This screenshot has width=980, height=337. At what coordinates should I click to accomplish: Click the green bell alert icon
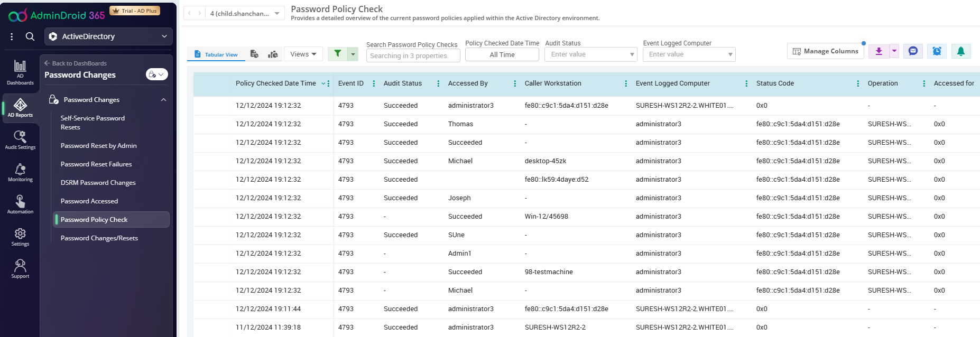[x=960, y=51]
